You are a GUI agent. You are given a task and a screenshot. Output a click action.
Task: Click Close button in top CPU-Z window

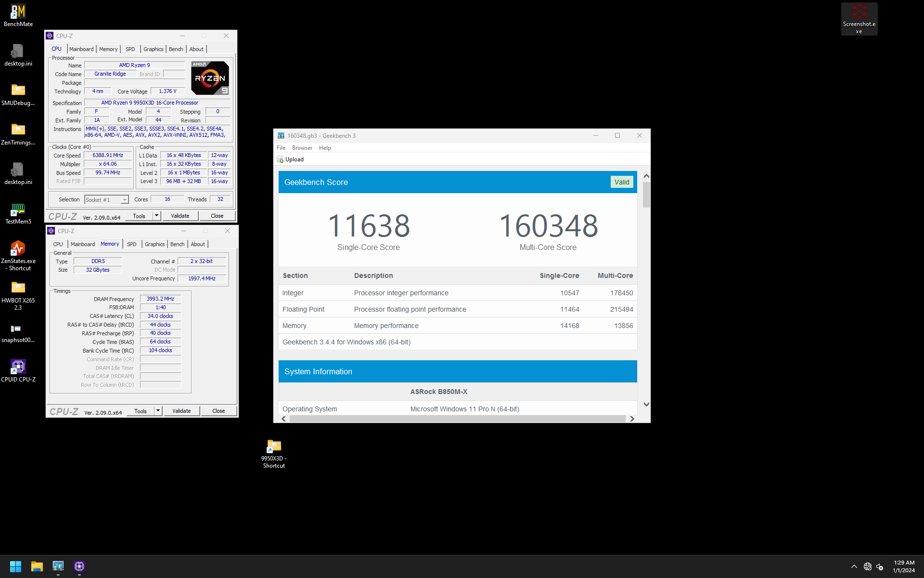point(217,216)
